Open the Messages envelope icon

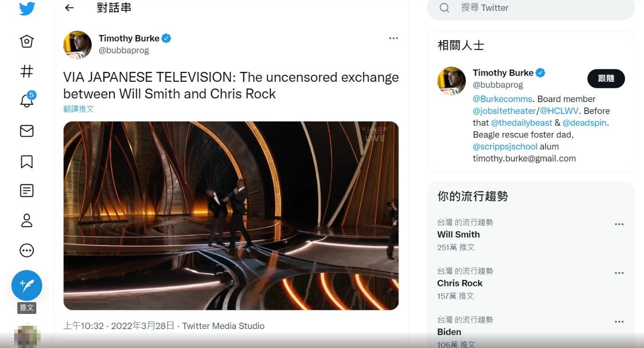tap(26, 131)
